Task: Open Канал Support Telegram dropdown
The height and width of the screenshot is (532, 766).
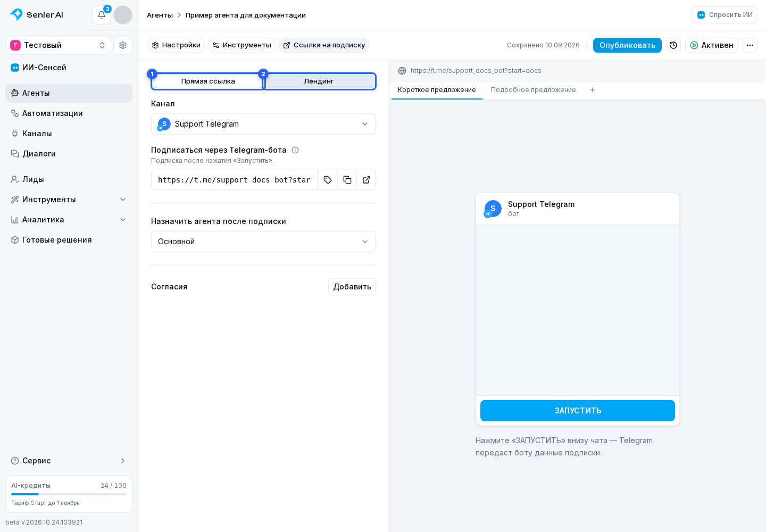Action: coord(263,124)
